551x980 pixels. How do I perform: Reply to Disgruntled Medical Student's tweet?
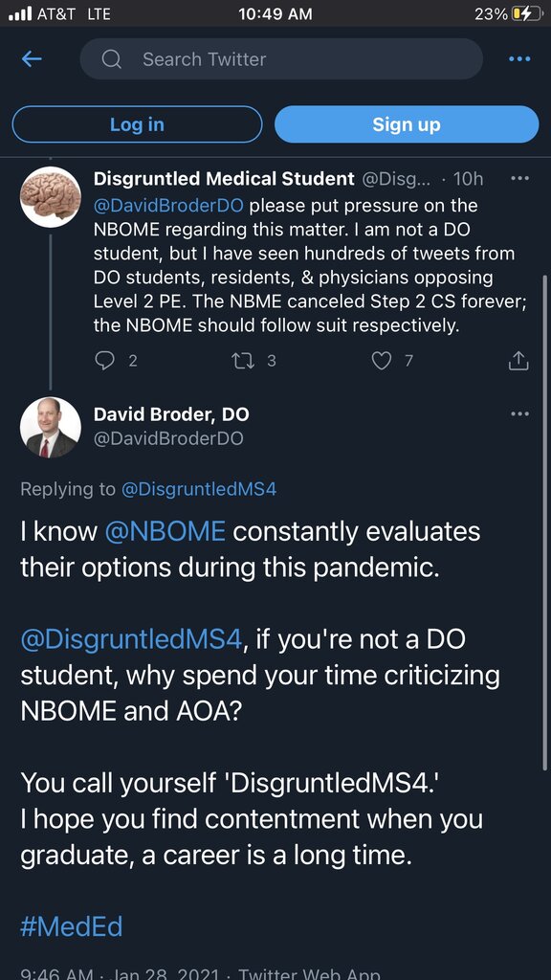(x=105, y=361)
